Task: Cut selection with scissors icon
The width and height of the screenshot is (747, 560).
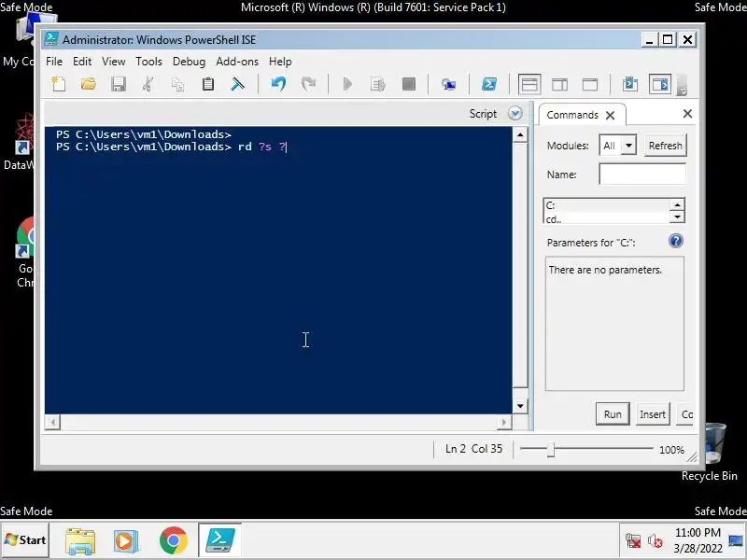Action: (x=148, y=84)
